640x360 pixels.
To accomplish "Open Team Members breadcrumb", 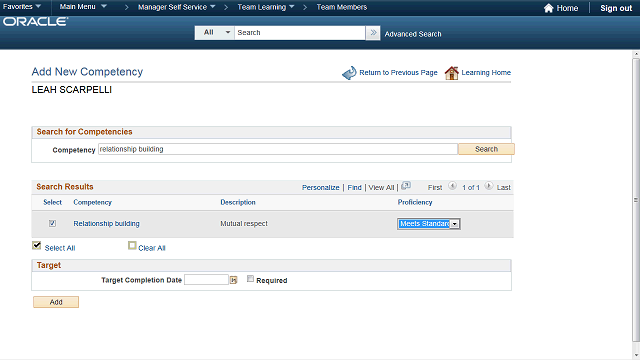I will [342, 7].
